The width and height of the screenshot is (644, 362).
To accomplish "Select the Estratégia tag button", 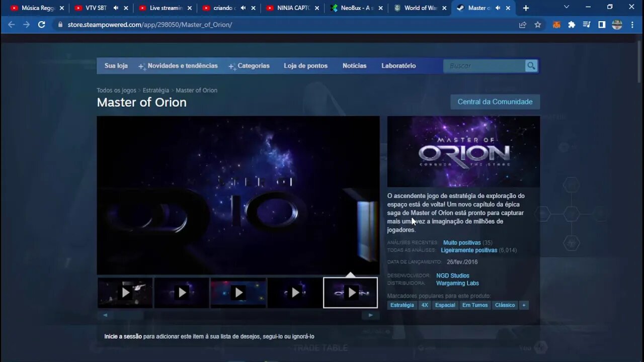I will (x=402, y=305).
